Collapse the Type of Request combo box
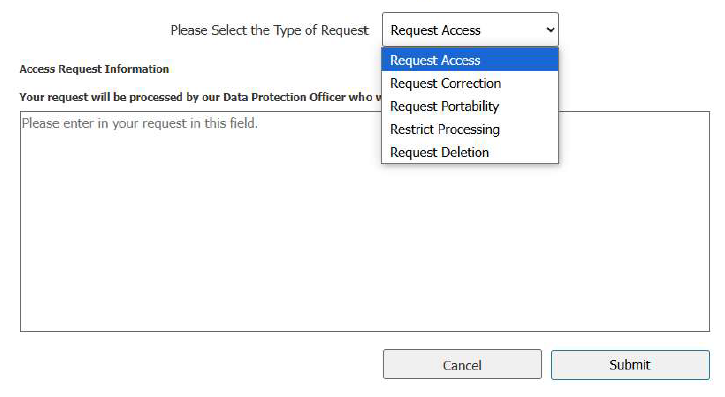Image resolution: width=725 pixels, height=397 pixels. pyautogui.click(x=470, y=30)
